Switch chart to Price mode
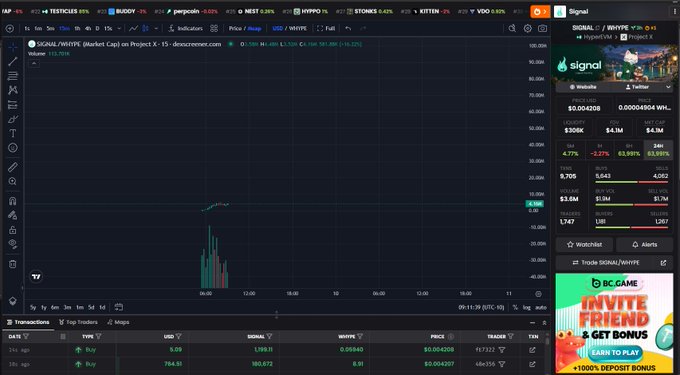 [235, 29]
